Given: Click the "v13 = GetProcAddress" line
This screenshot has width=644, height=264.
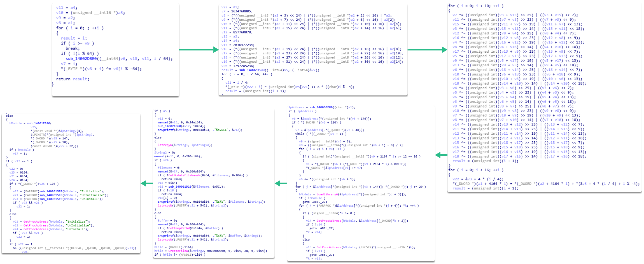Looking at the screenshot, I should tap(360, 247).
